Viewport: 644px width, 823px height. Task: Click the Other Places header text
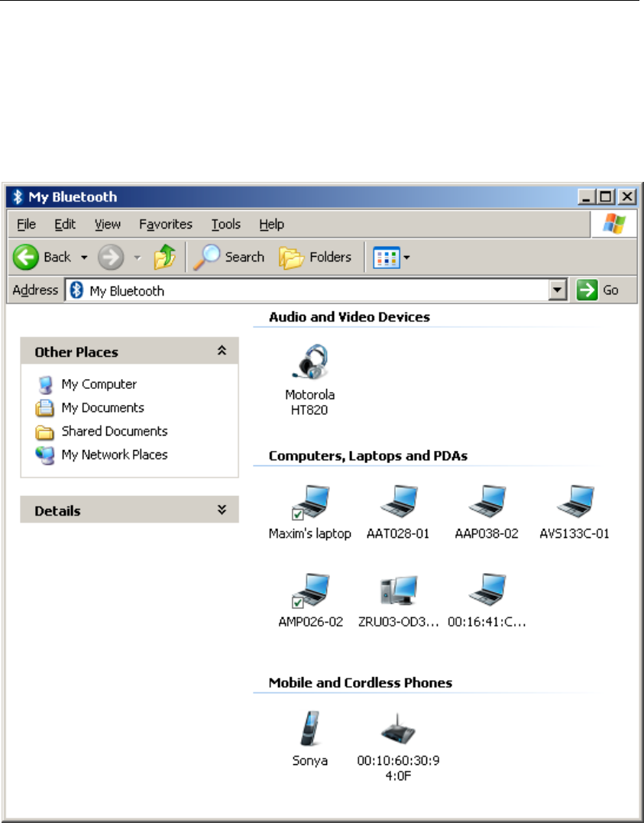coord(76,352)
